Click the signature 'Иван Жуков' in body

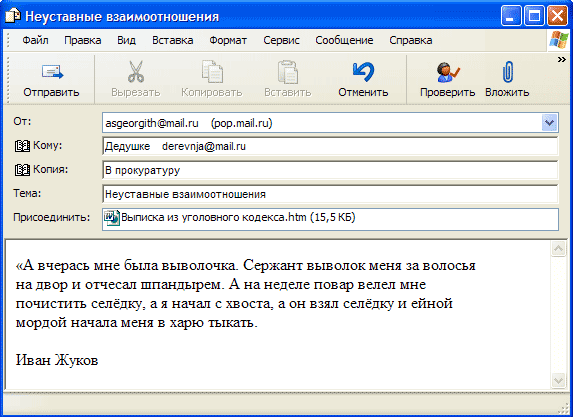pos(57,360)
